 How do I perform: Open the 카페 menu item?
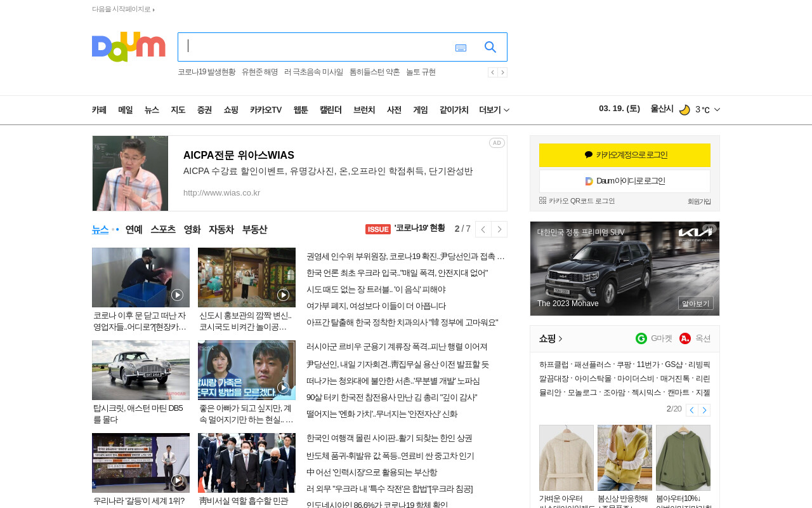[x=99, y=110]
